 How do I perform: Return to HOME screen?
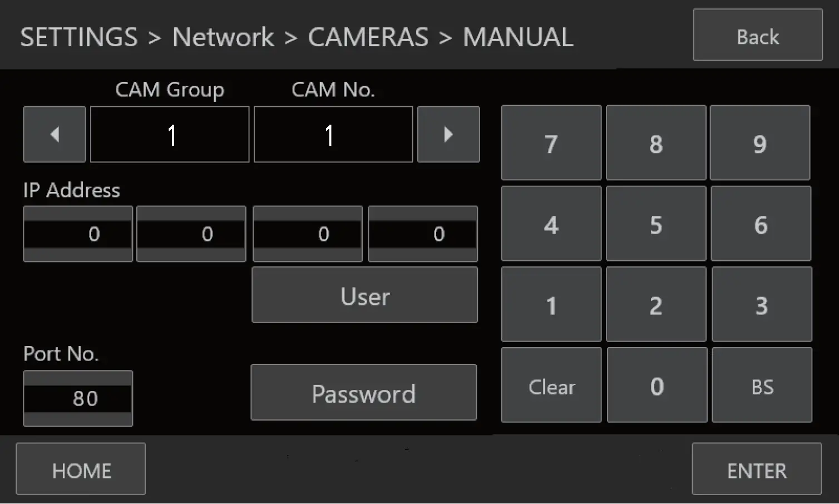(x=81, y=470)
